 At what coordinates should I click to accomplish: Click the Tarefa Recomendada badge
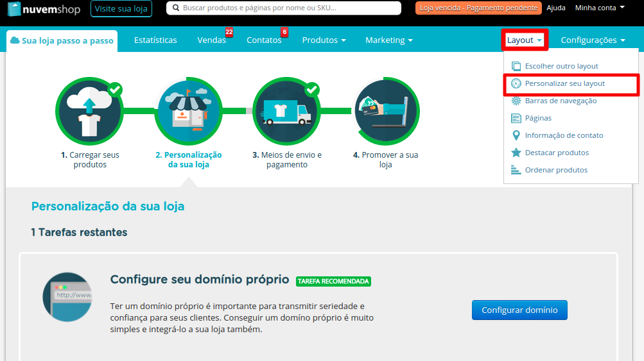(333, 281)
